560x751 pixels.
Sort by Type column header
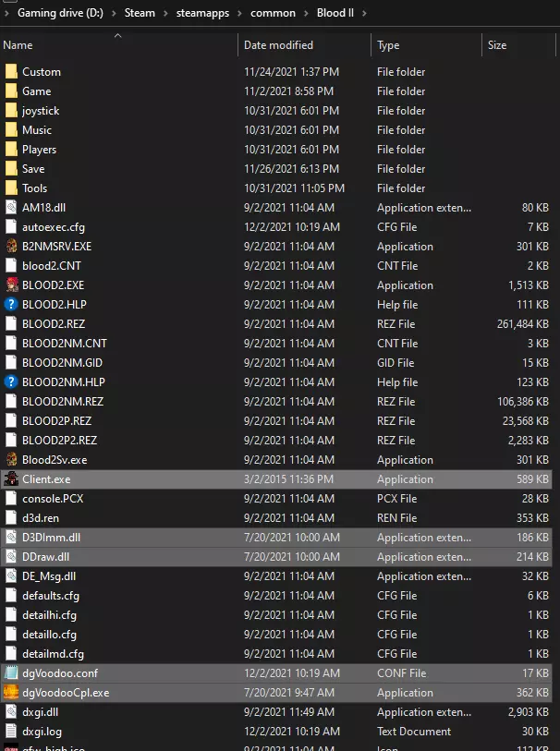(x=426, y=45)
